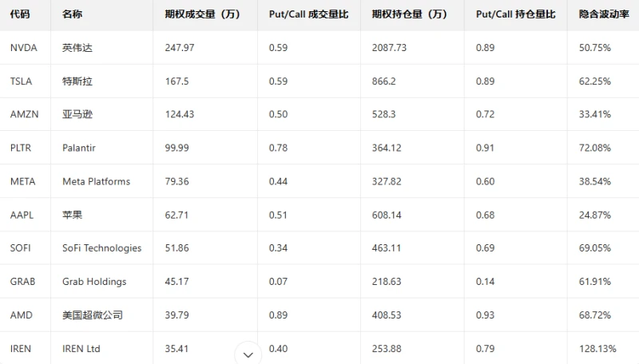
Task: Open the PLTR ticker code
Action: pos(22,148)
